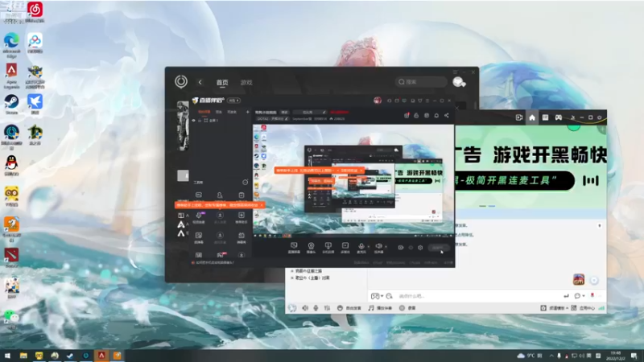Image resolution: width=644 pixels, height=362 pixels.
Task: Open Microsoft Edge desktop icon
Action: (x=11, y=44)
